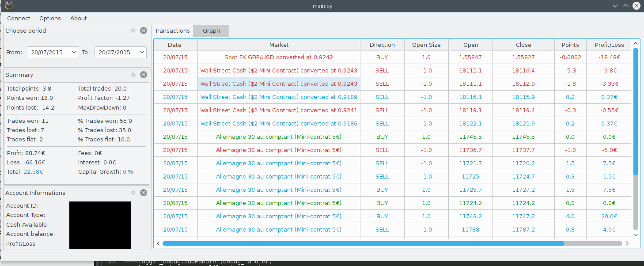The image size is (644, 266).
Task: Open the To date dropdown
Action: (x=141, y=52)
